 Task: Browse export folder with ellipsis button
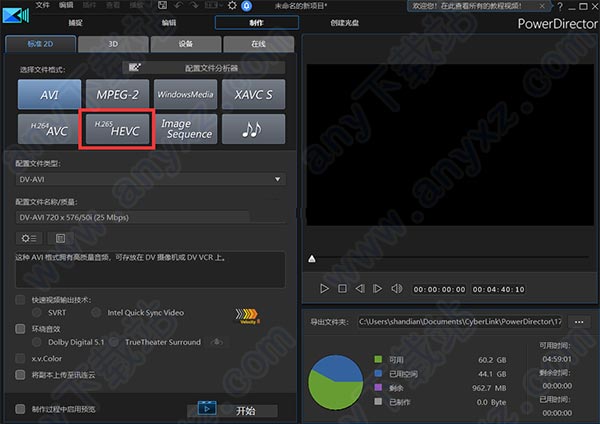point(579,322)
